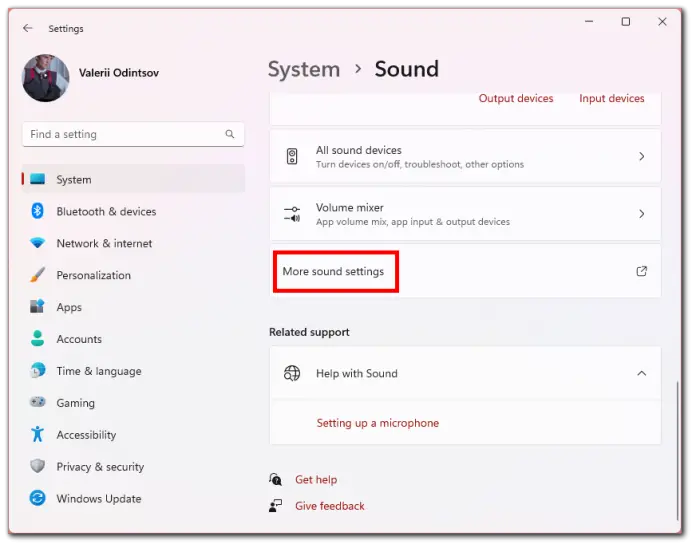
Task: Click the Give feedback link
Action: [330, 506]
